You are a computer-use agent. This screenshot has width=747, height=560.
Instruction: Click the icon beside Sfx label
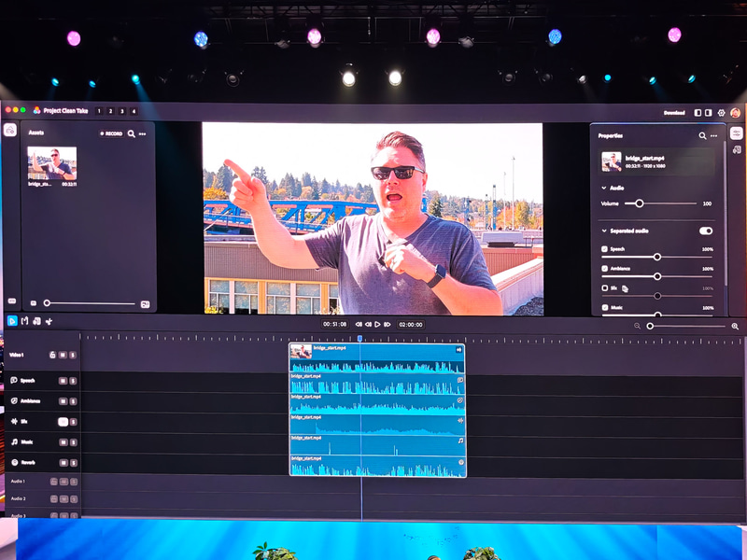625,288
